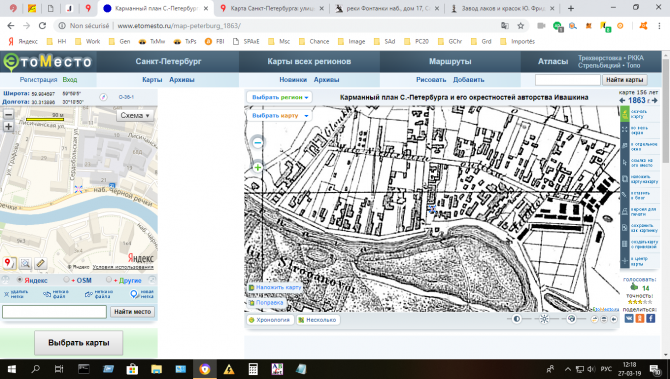
Task: Get link to this place
Action: coord(639,163)
